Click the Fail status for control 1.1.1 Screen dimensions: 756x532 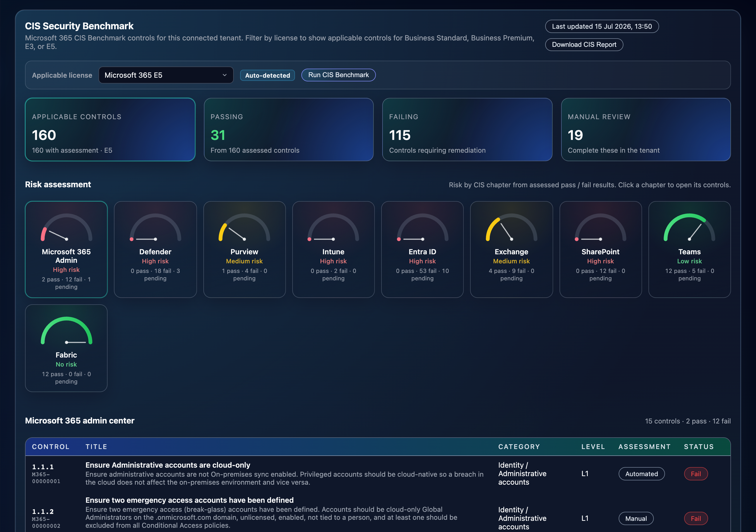(x=696, y=474)
